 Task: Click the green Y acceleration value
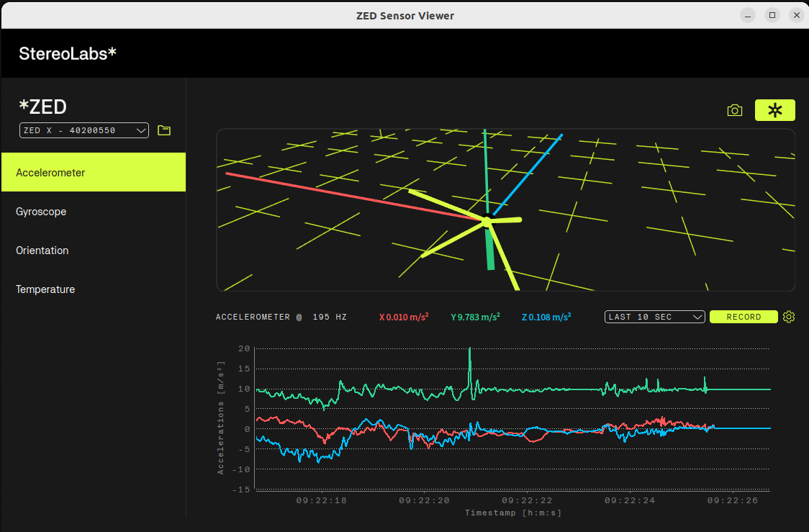pos(475,317)
